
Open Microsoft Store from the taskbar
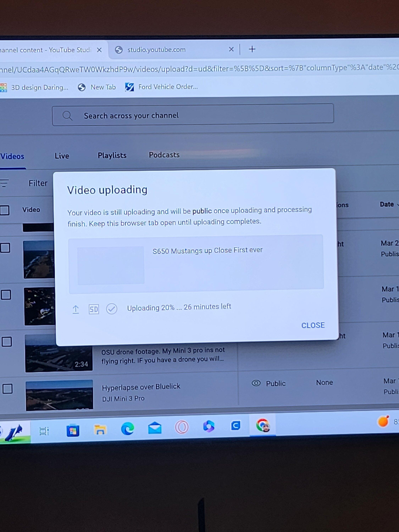[73, 430]
